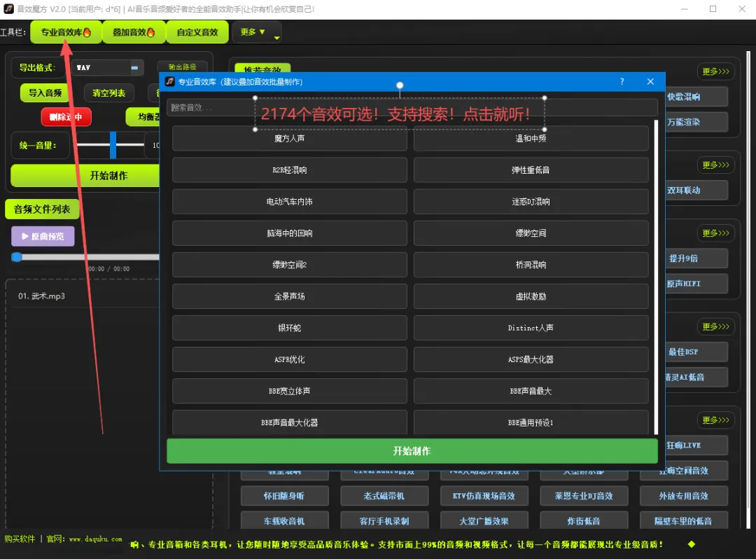Select the 温和中频 effect
The height and width of the screenshot is (559, 756).
pyautogui.click(x=531, y=139)
